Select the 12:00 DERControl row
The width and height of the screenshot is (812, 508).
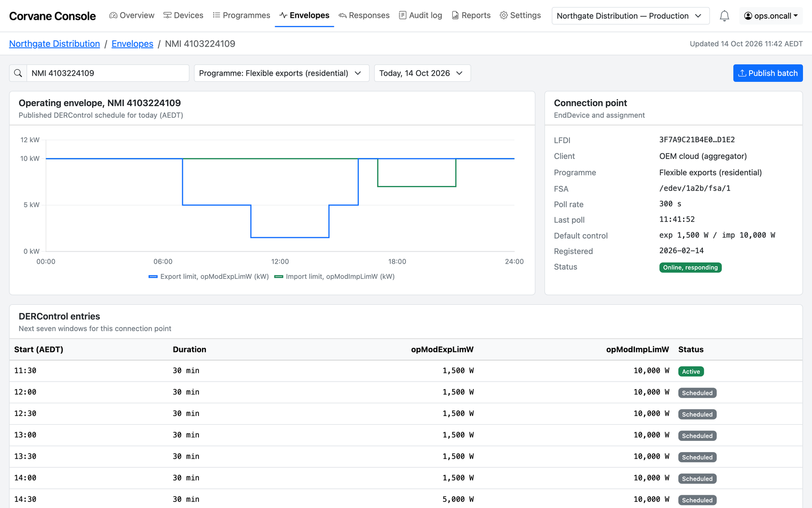406,392
